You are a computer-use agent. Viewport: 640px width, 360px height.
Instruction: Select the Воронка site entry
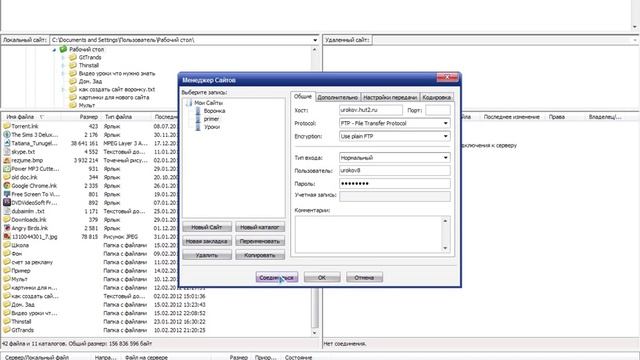pyautogui.click(x=214, y=111)
